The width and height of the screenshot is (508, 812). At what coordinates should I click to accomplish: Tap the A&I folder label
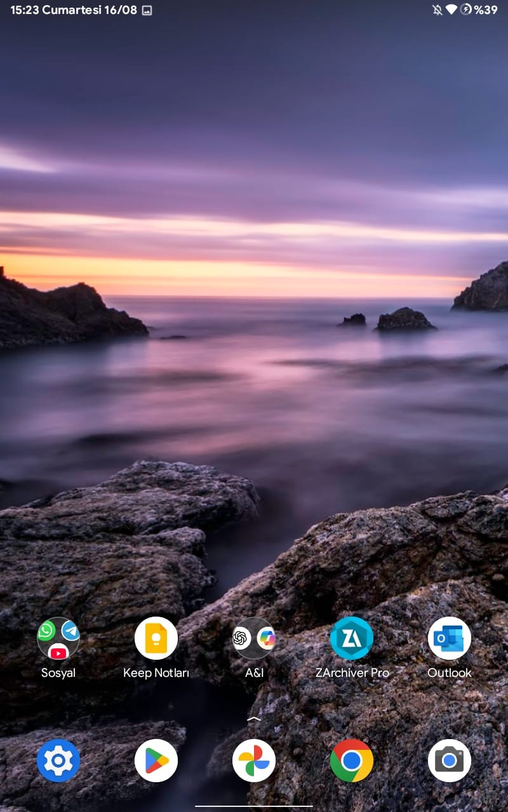254,673
